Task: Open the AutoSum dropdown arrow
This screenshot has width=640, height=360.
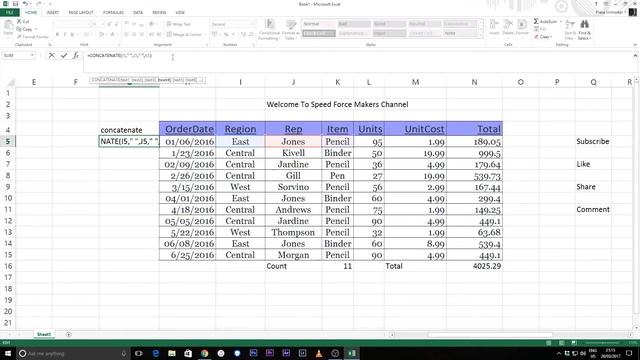Action: point(560,21)
